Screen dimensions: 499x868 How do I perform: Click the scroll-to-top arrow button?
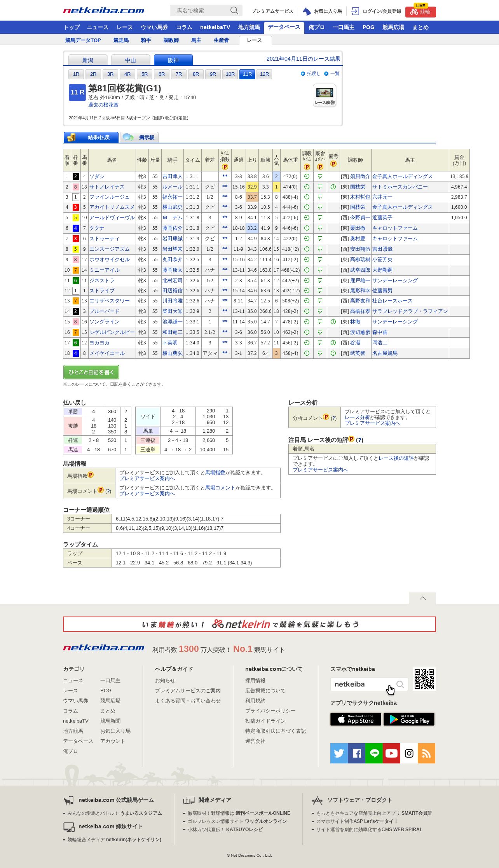(x=422, y=598)
